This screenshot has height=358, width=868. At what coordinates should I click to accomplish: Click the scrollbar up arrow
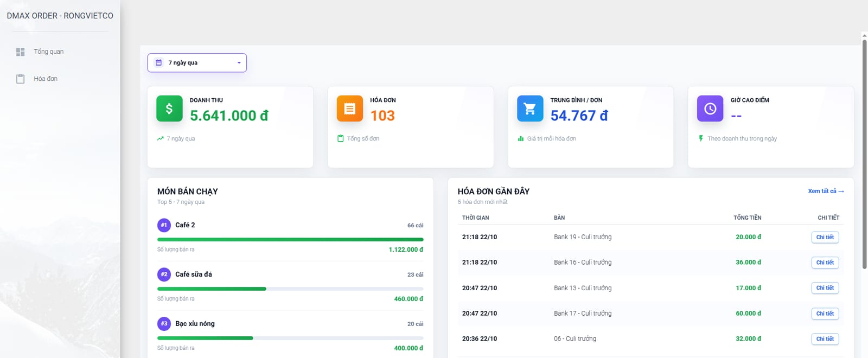click(865, 36)
